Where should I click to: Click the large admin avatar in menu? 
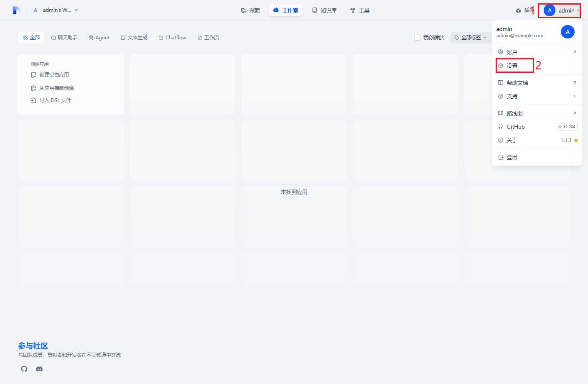pyautogui.click(x=568, y=32)
